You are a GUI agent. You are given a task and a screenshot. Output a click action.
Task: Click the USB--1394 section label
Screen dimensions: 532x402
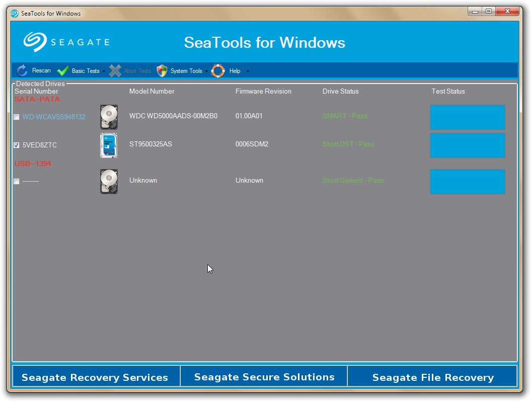pos(33,164)
